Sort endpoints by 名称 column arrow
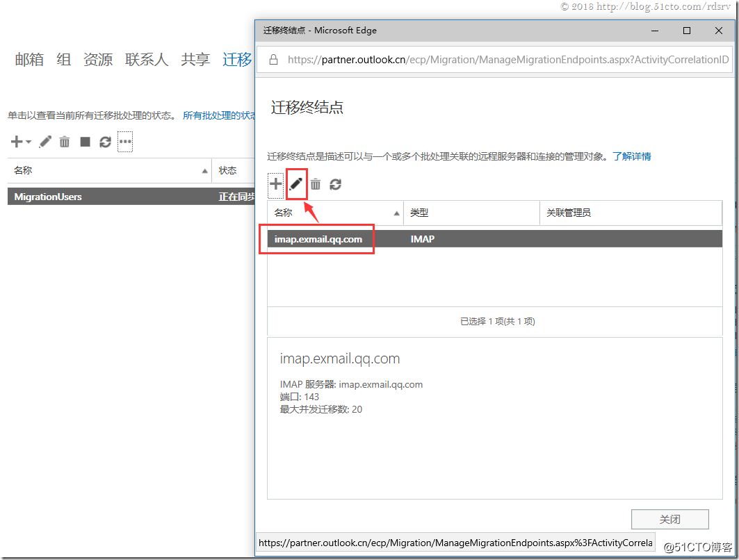Image resolution: width=739 pixels, height=560 pixels. [x=397, y=213]
